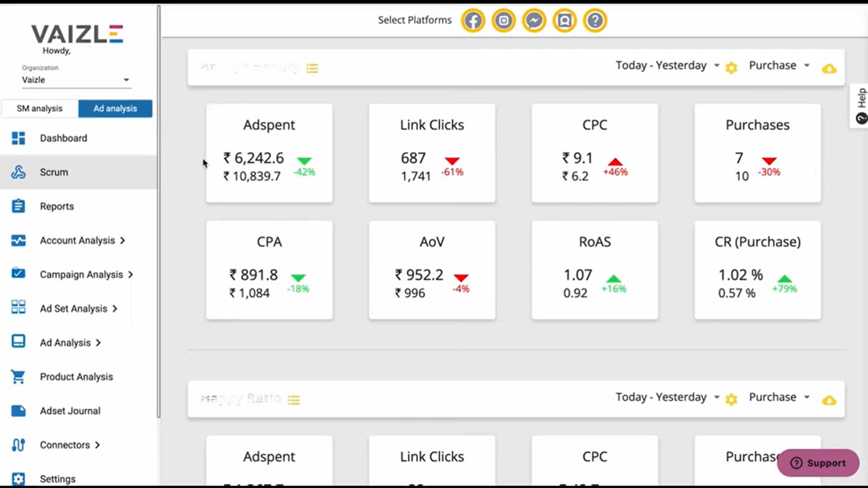Click the Connectors icon in the sidebar
Screen dimensions: 868x488
(x=18, y=445)
